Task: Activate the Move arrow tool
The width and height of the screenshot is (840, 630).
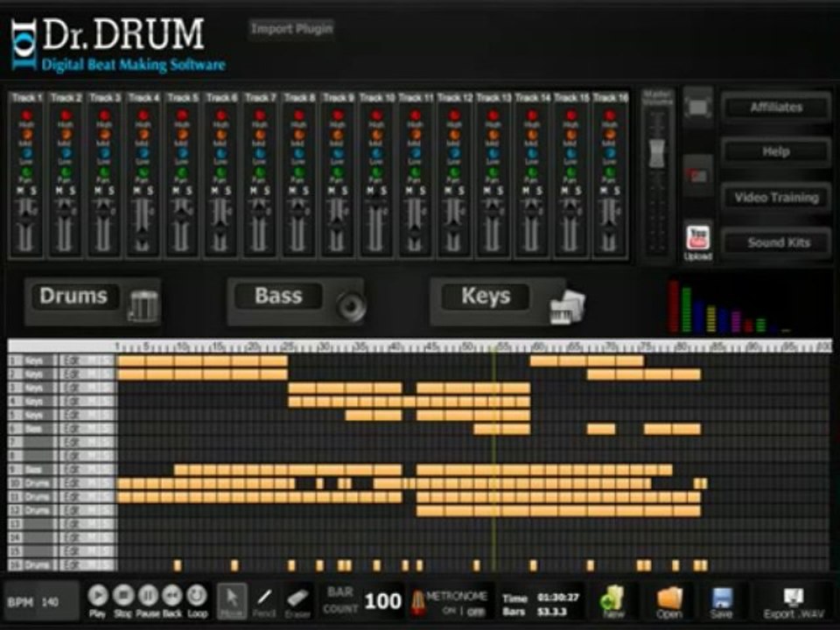Action: tap(232, 600)
